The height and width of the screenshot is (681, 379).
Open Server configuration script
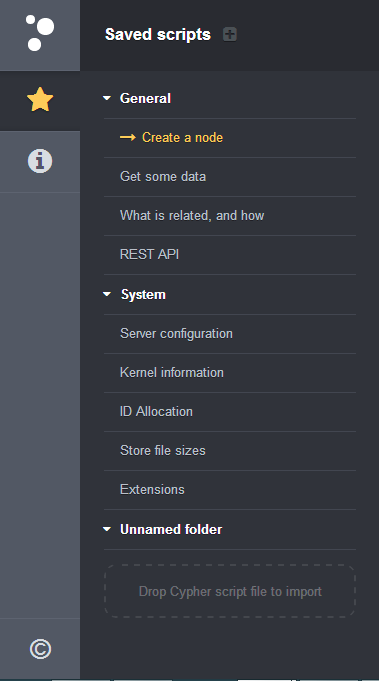176,334
